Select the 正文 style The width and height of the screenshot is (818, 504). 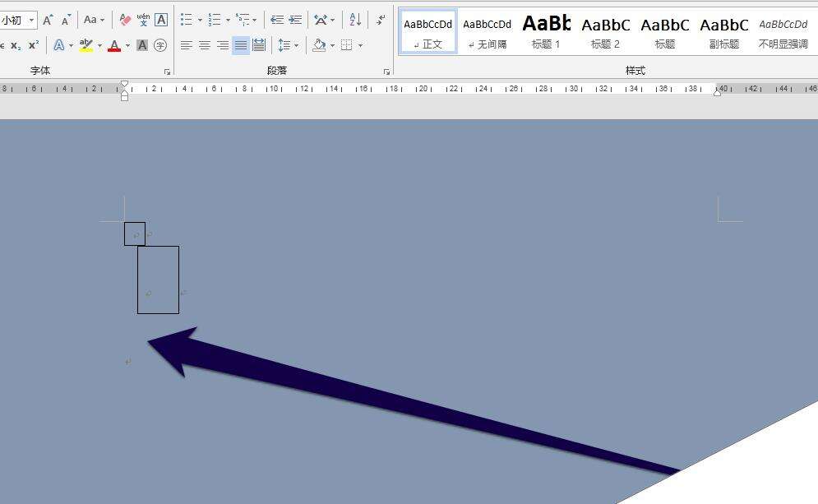pyautogui.click(x=427, y=31)
